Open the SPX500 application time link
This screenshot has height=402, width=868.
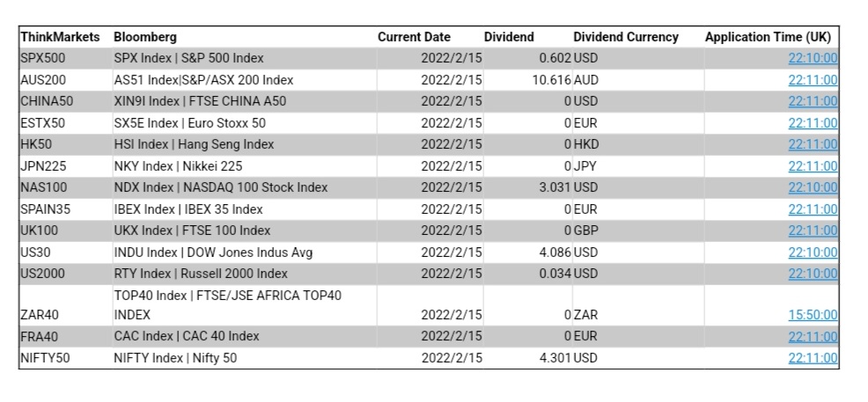(x=813, y=58)
